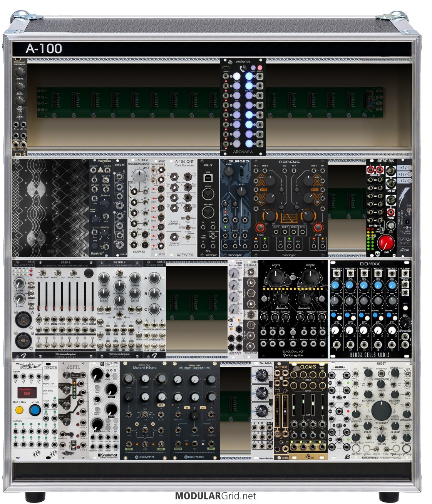Click the channel A knob on MIX 3
This screenshot has height=504, width=432.
(x=154, y=278)
